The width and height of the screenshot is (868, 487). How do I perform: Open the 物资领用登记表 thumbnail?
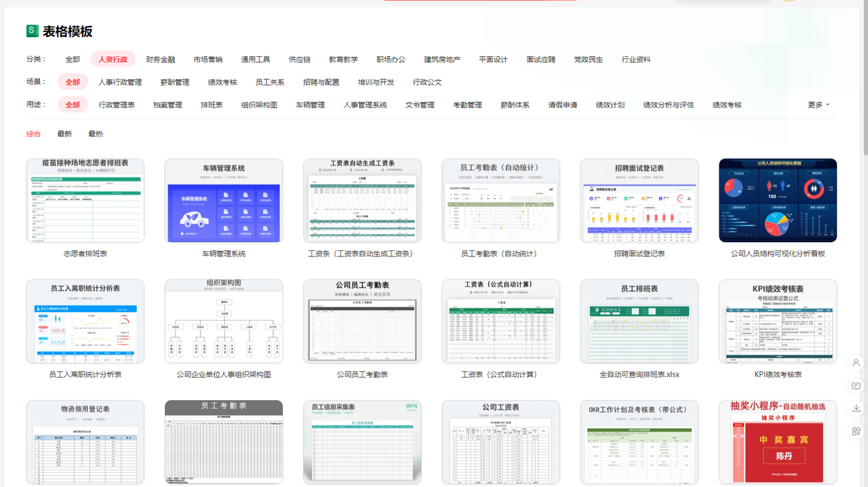(x=85, y=442)
